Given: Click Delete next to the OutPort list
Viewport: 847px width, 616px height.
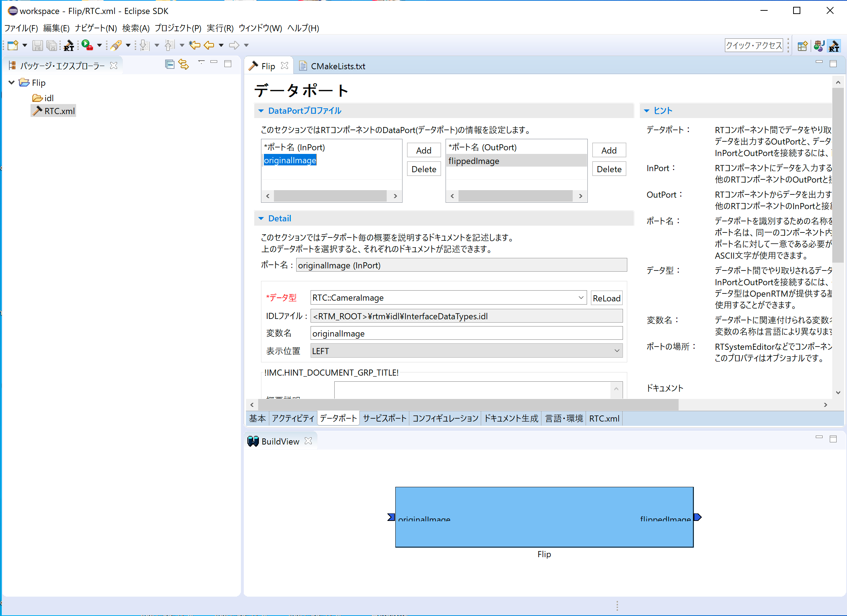Looking at the screenshot, I should 609,169.
